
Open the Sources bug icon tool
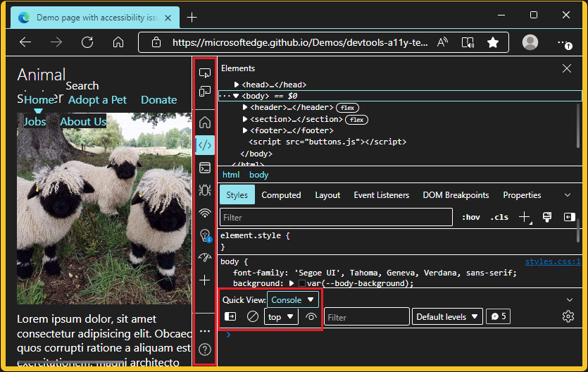[205, 190]
